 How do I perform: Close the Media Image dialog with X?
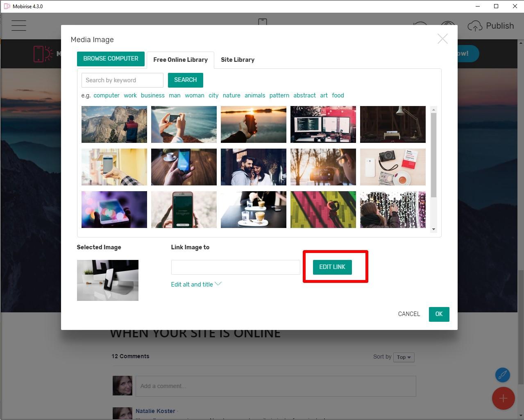[x=442, y=39]
